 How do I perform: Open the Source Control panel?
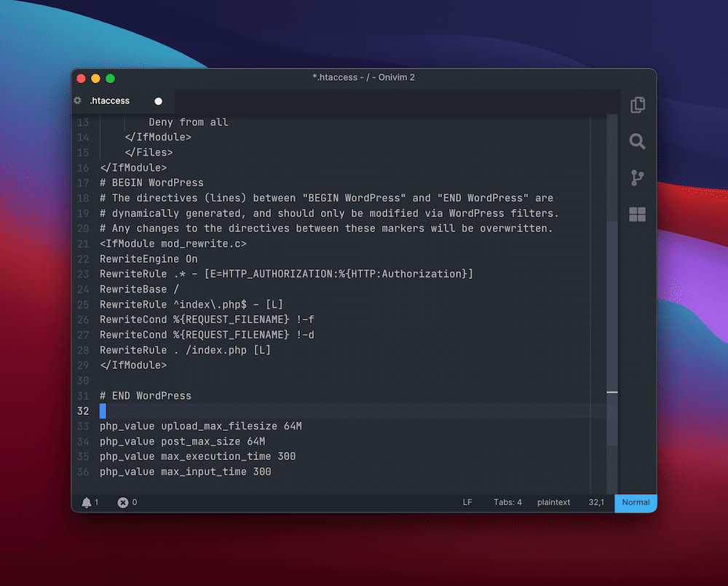point(637,178)
